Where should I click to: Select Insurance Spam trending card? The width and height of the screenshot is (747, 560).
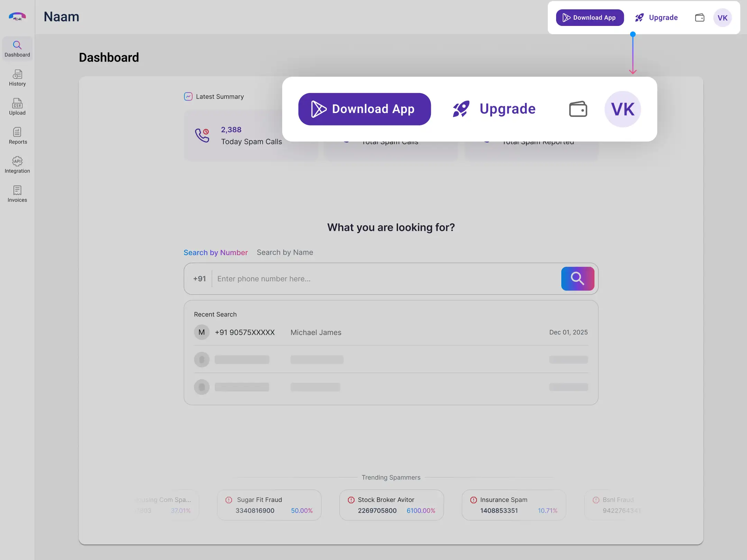pos(514,505)
